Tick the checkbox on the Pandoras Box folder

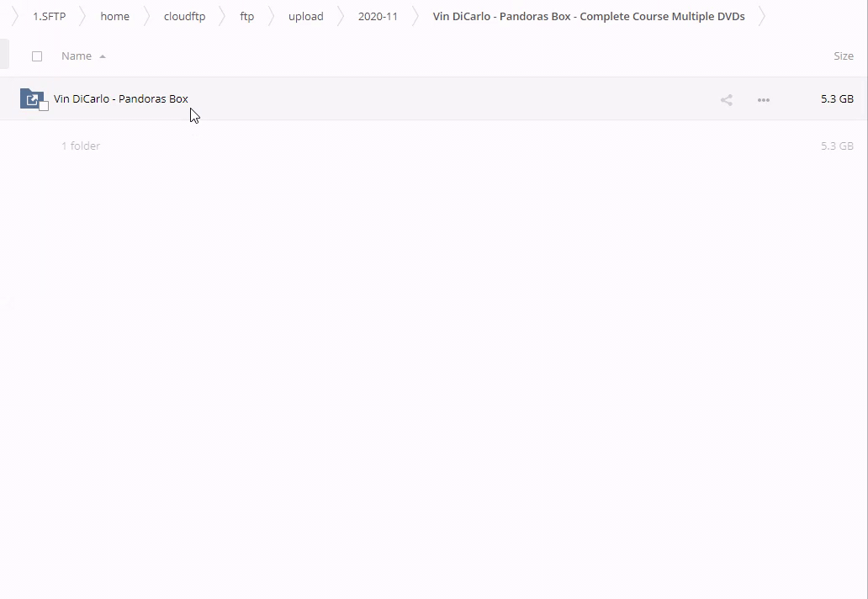pos(44,106)
